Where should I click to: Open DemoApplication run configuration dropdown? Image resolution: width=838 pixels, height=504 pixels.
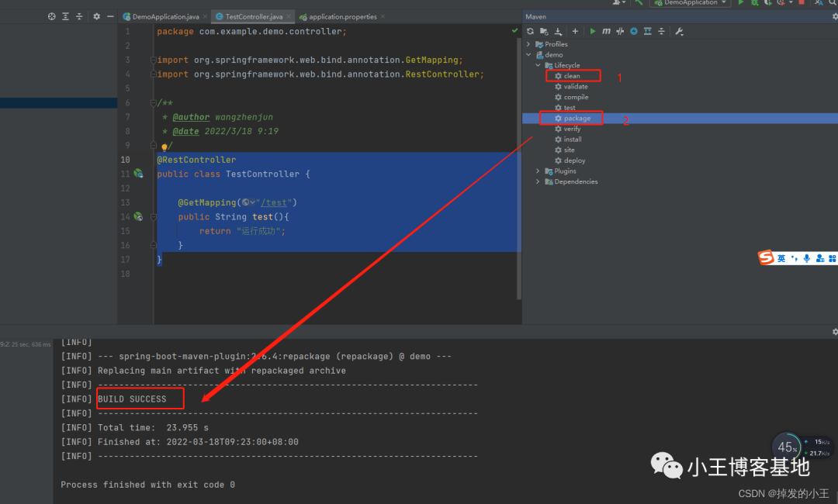[691, 2]
